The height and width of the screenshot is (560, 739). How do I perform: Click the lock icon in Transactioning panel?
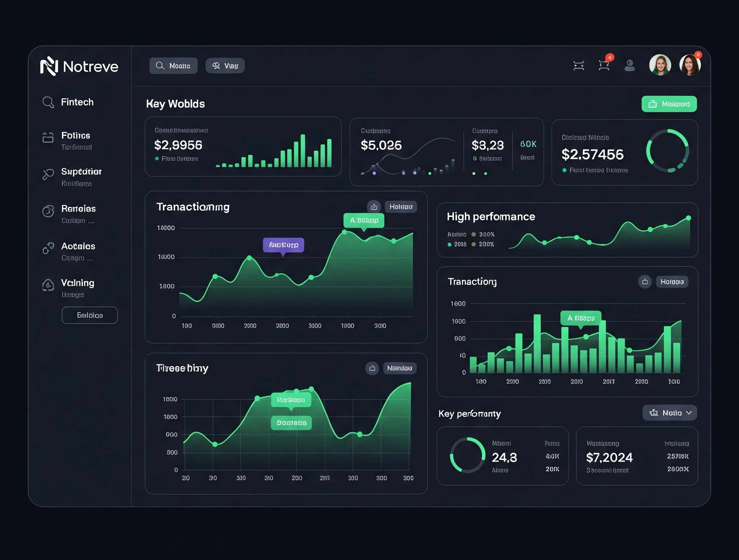point(374,207)
